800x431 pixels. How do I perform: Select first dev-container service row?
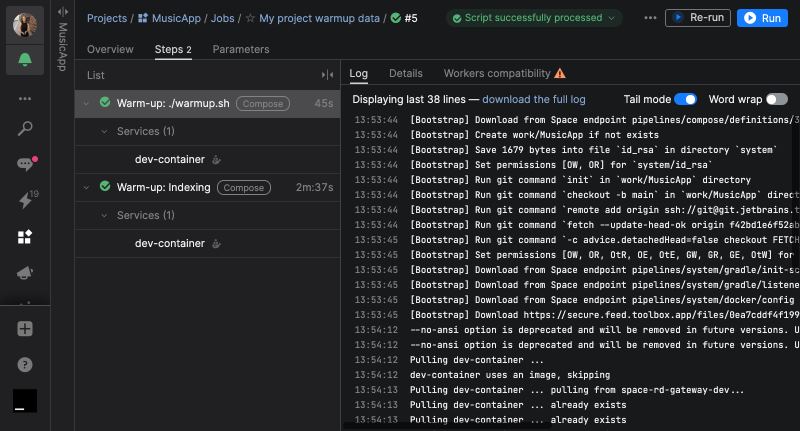(208, 160)
